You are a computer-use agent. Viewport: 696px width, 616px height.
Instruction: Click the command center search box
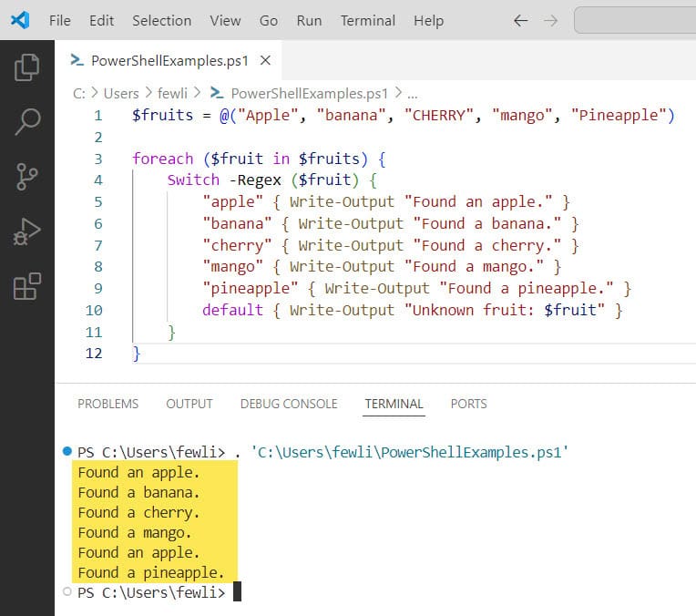tap(635, 20)
